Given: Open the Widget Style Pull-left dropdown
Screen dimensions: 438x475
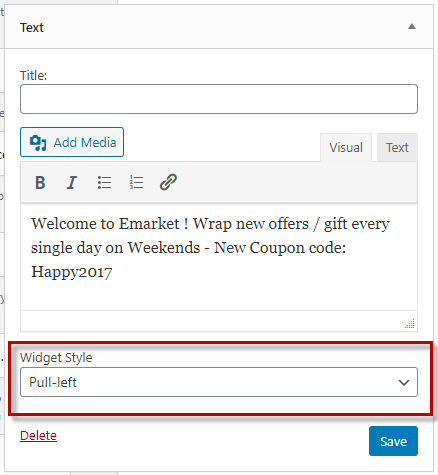Looking at the screenshot, I should [x=219, y=382].
